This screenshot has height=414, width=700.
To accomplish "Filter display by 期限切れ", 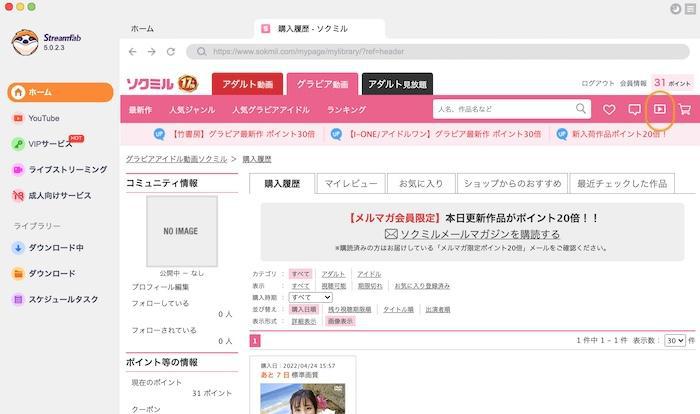I will (370, 286).
